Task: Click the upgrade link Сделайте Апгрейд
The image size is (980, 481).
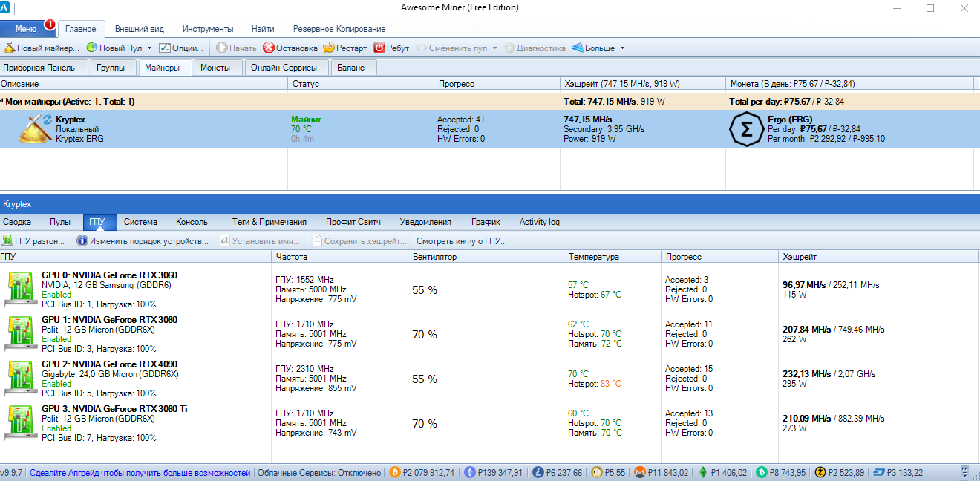Action: [140, 472]
